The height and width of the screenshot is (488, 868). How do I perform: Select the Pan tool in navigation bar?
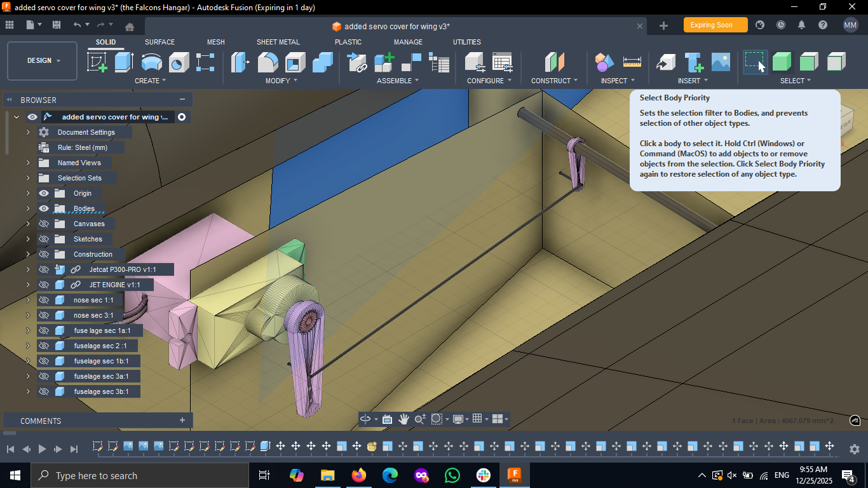coord(403,419)
